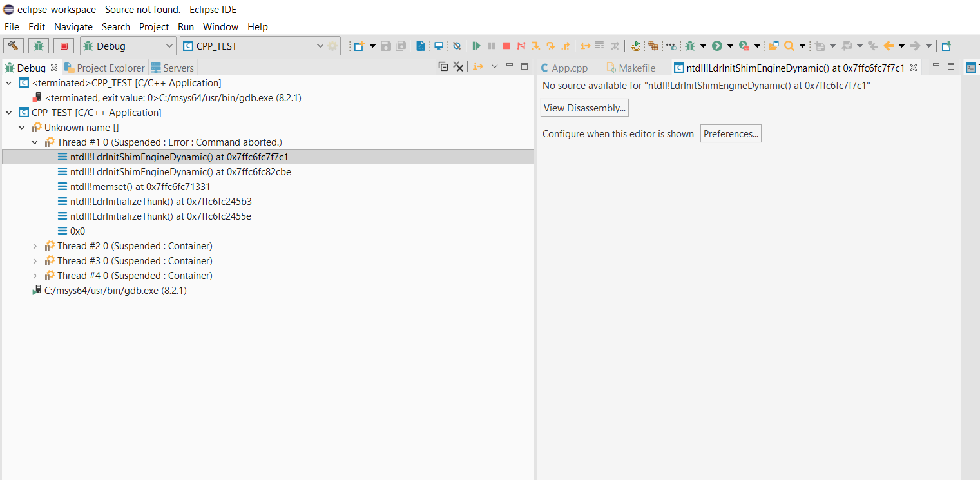
Task: Click the green Resume button
Action: pyautogui.click(x=476, y=46)
